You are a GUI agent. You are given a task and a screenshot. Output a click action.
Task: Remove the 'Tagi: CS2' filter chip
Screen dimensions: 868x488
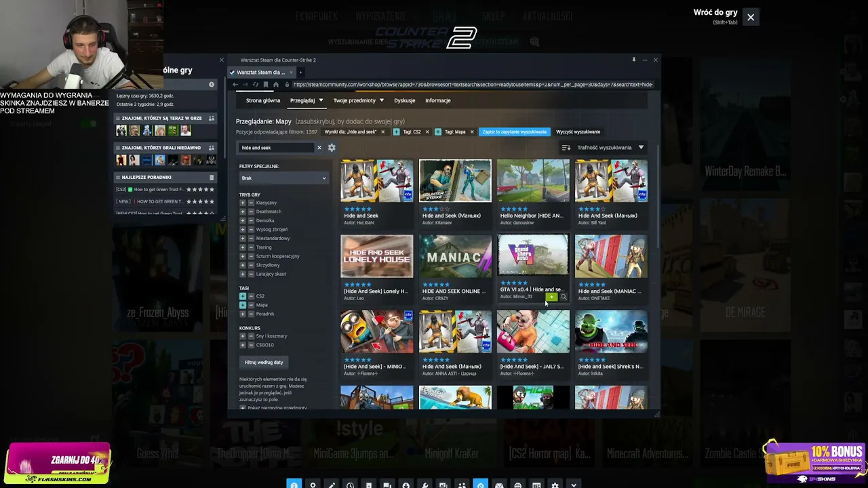[427, 132]
